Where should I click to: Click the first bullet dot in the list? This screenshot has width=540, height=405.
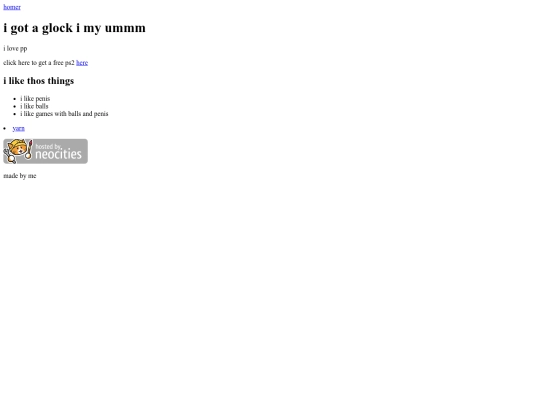point(14,99)
